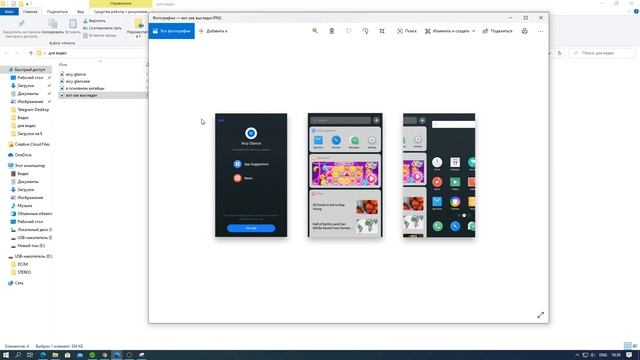This screenshot has height=360, width=640.
Task: Select file 'в основном китайцы'
Action: pyautogui.click(x=84, y=88)
